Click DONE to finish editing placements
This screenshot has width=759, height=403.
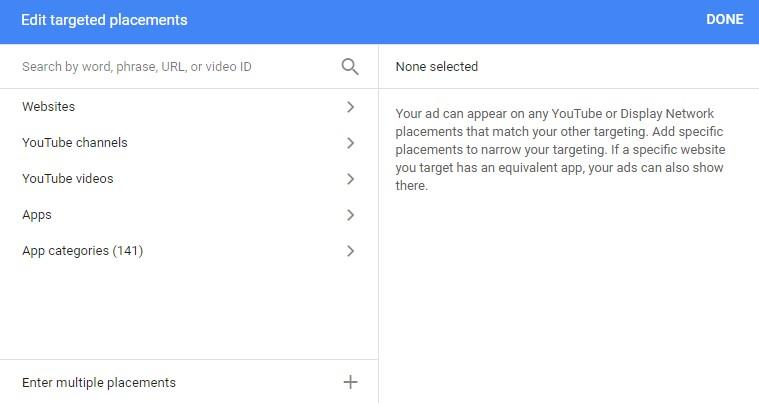click(x=724, y=19)
